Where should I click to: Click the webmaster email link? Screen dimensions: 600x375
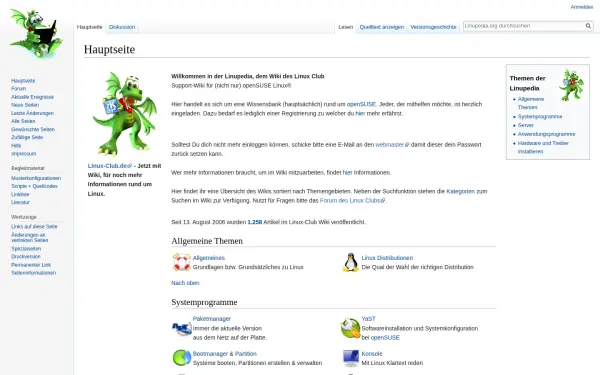coord(392,145)
